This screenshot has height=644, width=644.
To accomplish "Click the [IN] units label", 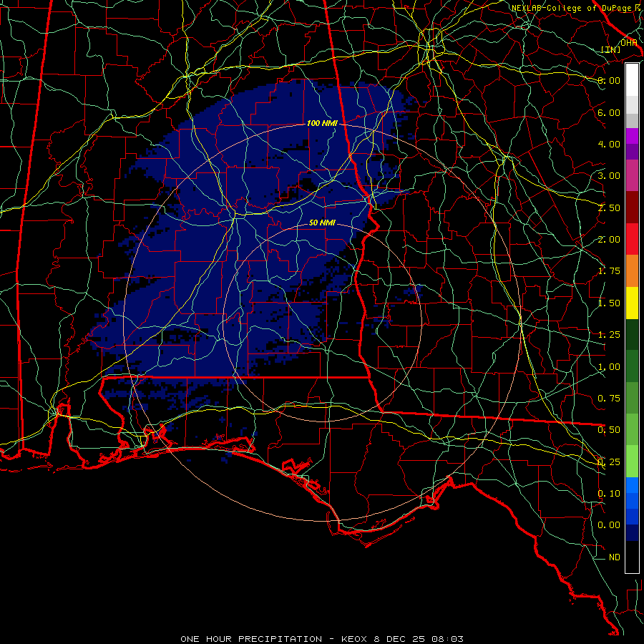I will 611,49.
